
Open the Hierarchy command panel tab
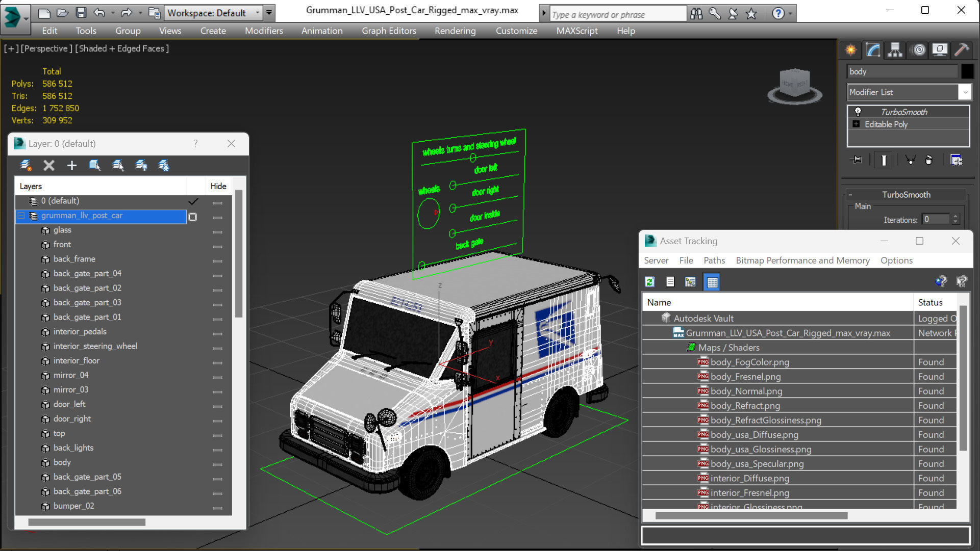[895, 49]
